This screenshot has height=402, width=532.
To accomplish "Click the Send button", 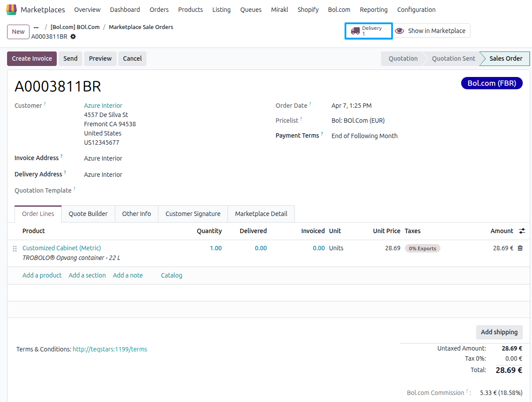I will coord(70,58).
